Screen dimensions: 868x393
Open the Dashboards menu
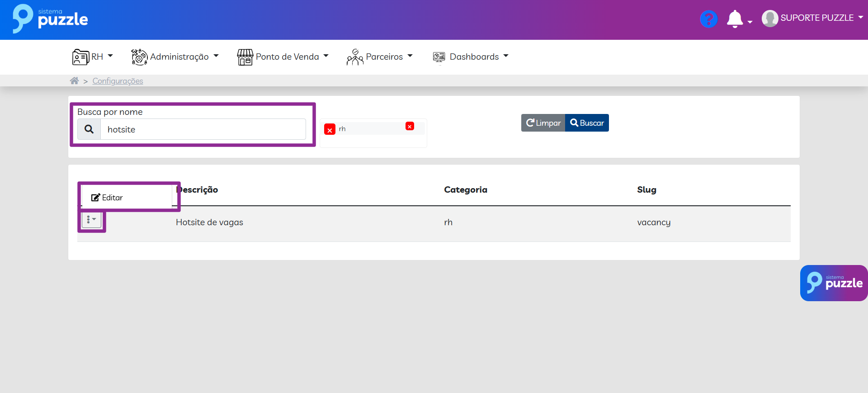click(x=471, y=57)
